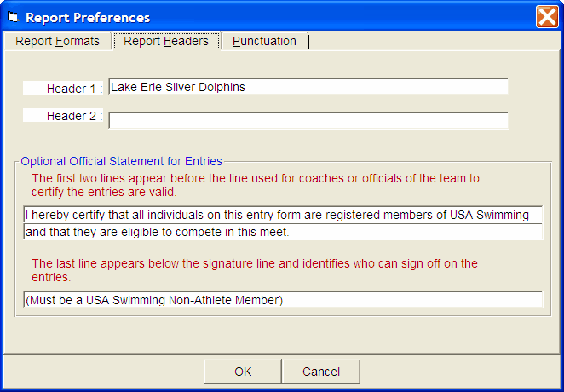Click the red 'first two lines' instruction text
This screenshot has width=564, height=392.
[x=256, y=185]
